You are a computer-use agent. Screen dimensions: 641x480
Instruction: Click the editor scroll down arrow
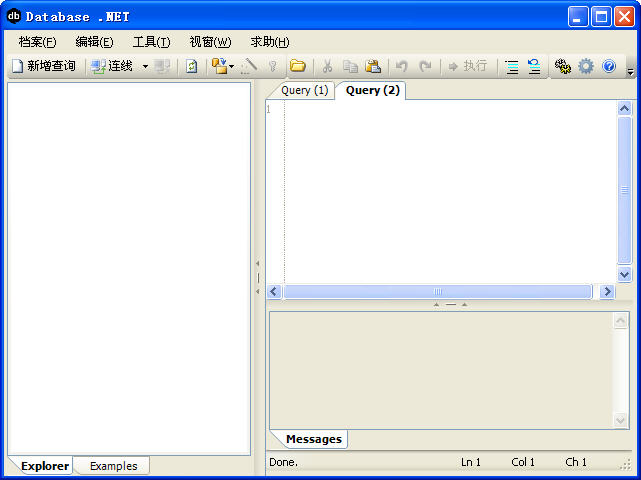[x=624, y=274]
